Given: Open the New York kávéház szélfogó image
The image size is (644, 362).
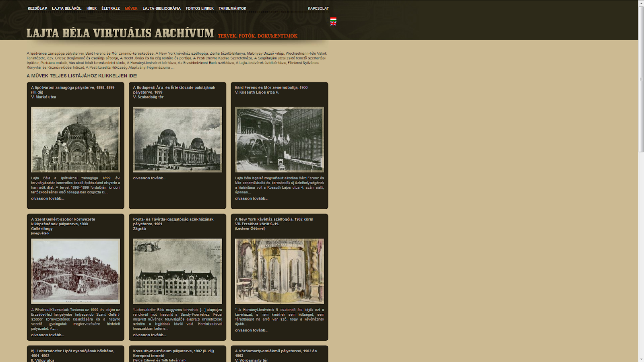Looking at the screenshot, I should [279, 271].
